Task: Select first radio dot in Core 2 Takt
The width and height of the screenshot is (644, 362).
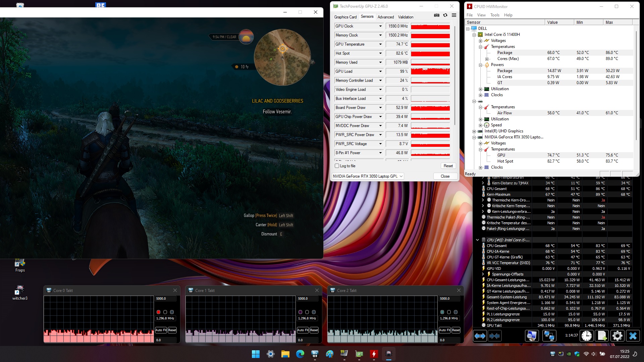Action: 442,312
